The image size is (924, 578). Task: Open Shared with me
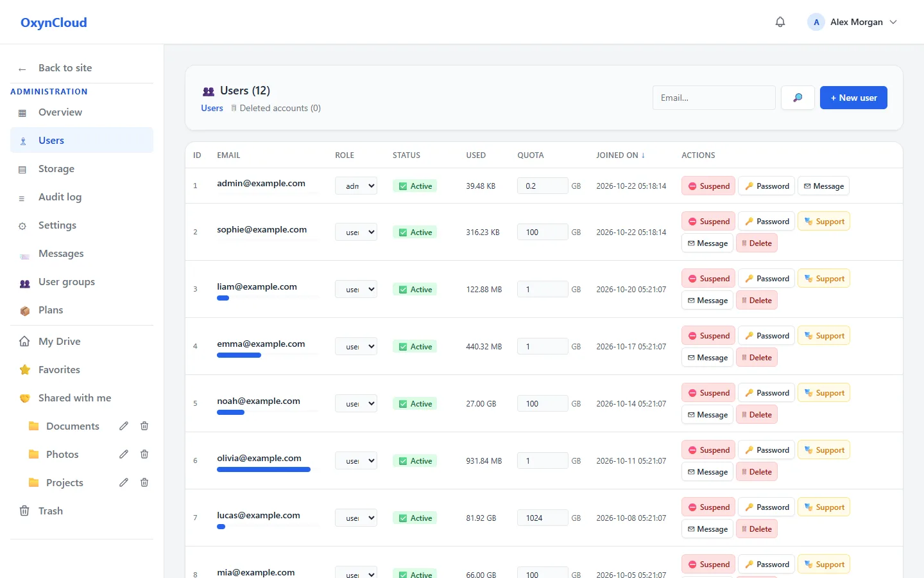pyautogui.click(x=81, y=398)
